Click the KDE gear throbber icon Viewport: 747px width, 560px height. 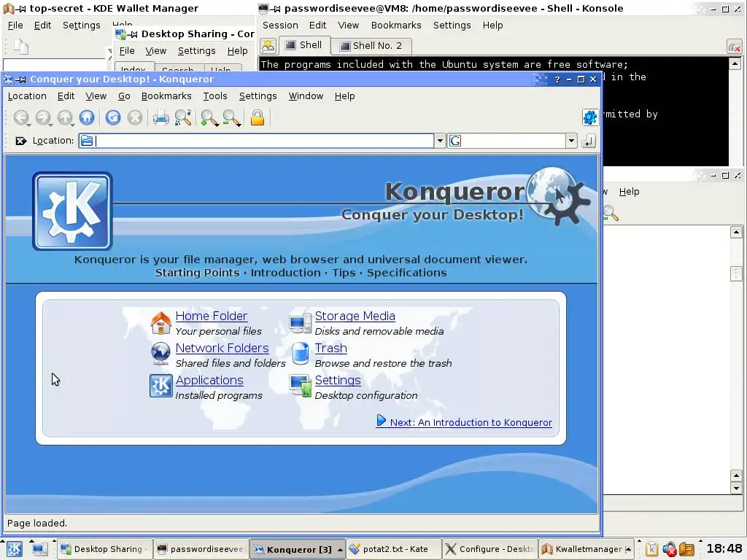coord(589,117)
